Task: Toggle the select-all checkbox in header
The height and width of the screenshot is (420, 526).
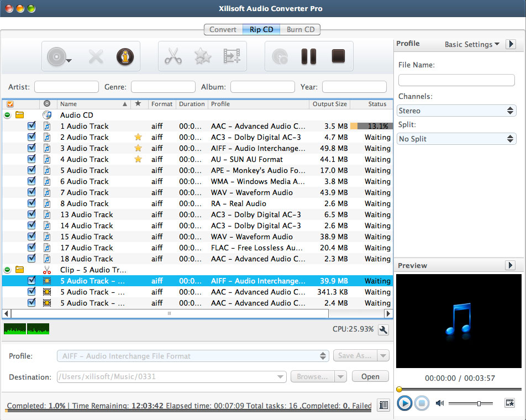Action: click(x=10, y=104)
